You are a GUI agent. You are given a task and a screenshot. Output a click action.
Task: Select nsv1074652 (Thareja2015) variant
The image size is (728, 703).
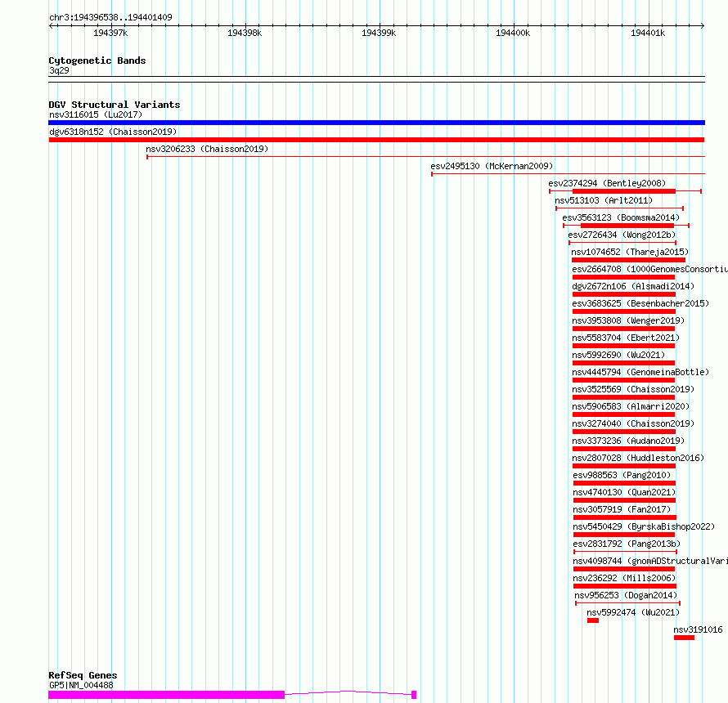click(630, 252)
